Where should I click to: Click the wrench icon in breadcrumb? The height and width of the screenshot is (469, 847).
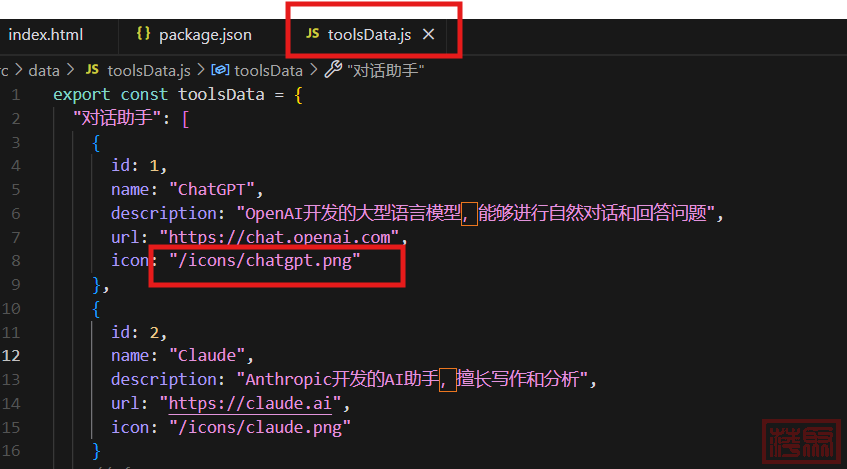pyautogui.click(x=333, y=69)
